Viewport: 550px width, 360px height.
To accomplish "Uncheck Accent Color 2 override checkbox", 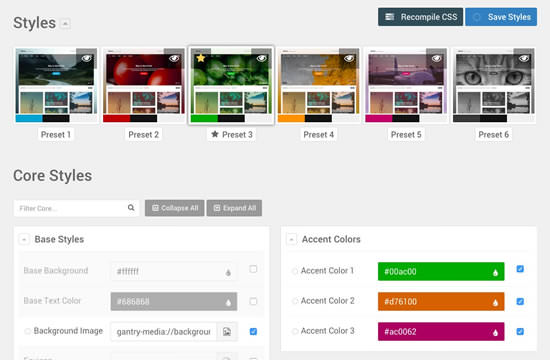I will coord(520,301).
